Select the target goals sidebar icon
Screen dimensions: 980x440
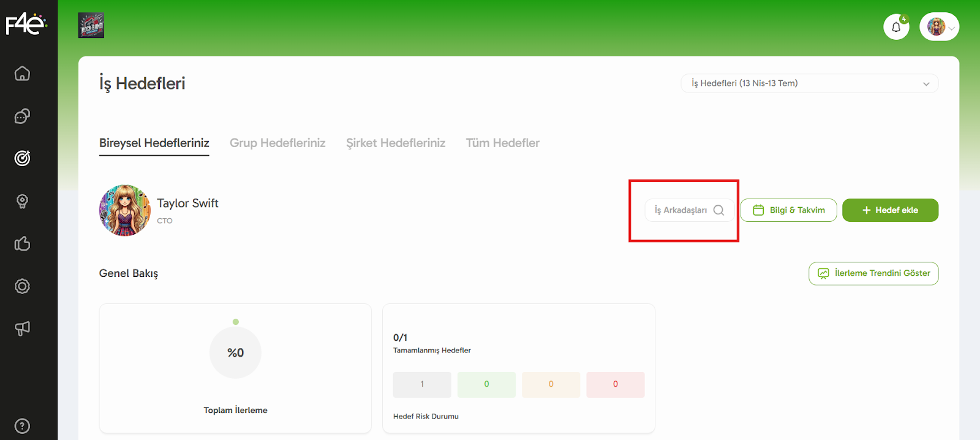coord(22,159)
